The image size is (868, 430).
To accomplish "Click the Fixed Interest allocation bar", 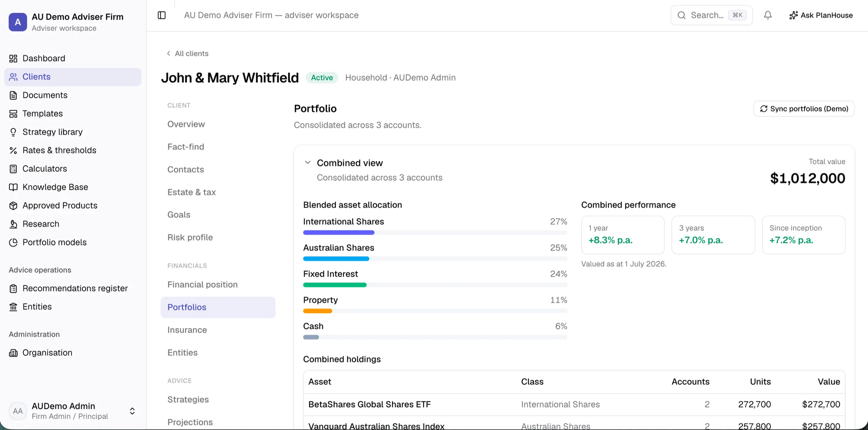I will (x=435, y=285).
